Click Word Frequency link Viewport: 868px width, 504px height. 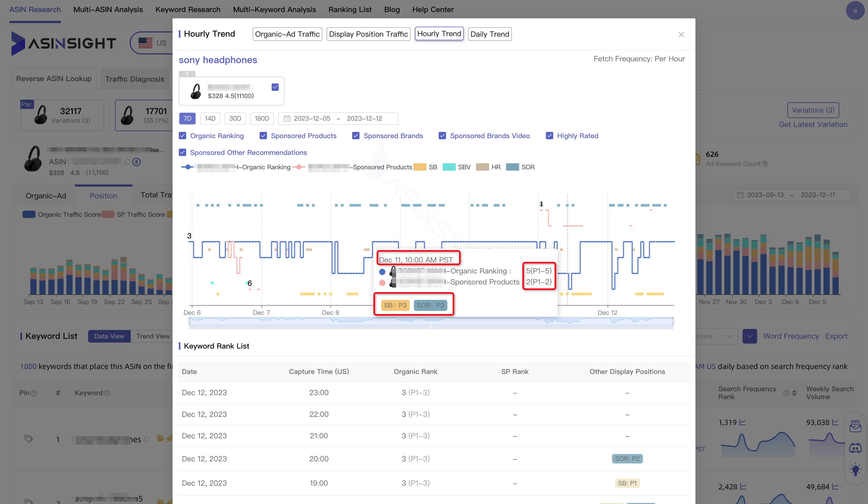coord(791,336)
